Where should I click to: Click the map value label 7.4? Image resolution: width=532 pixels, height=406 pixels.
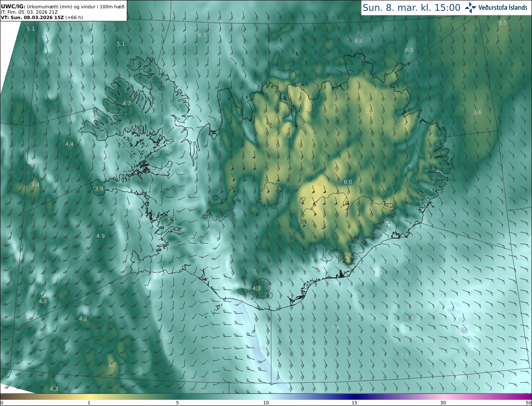click(409, 318)
